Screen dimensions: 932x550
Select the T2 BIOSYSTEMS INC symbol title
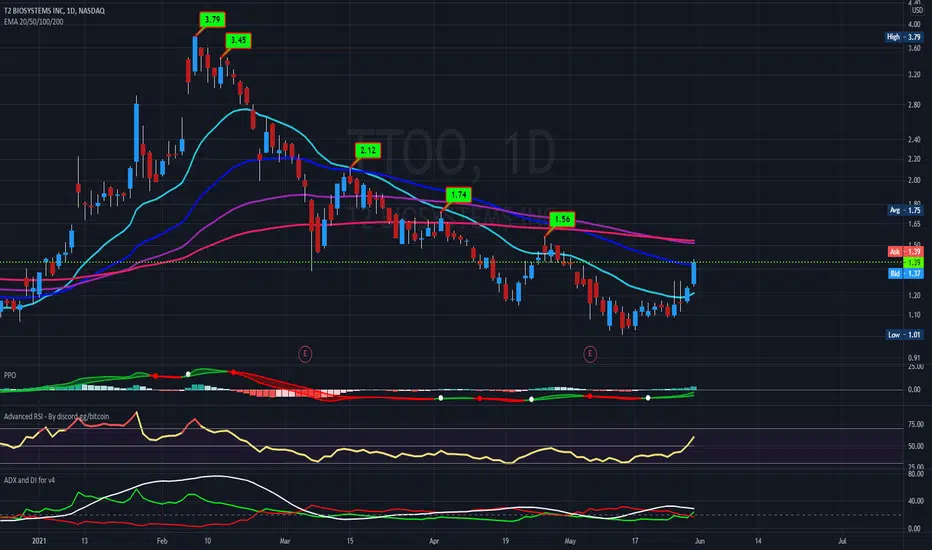[x=54, y=11]
